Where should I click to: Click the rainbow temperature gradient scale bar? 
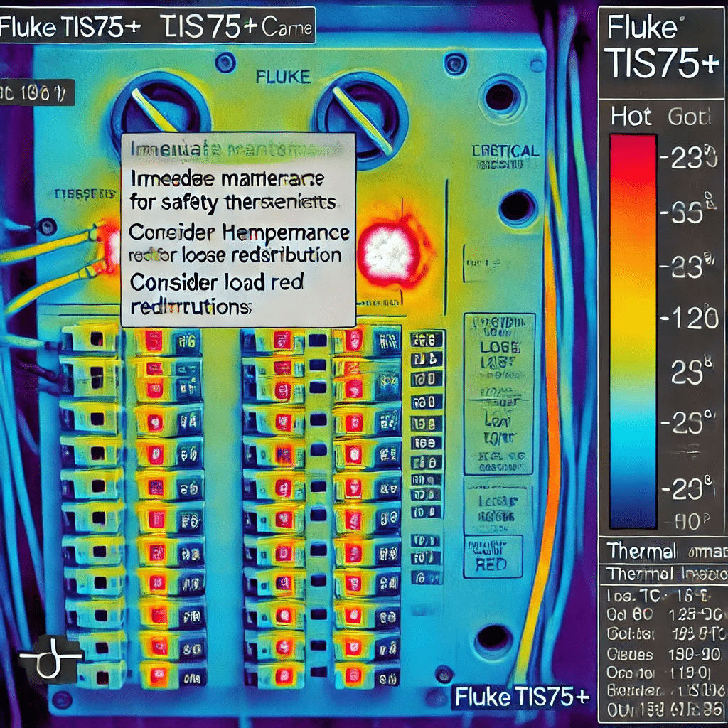point(633,331)
